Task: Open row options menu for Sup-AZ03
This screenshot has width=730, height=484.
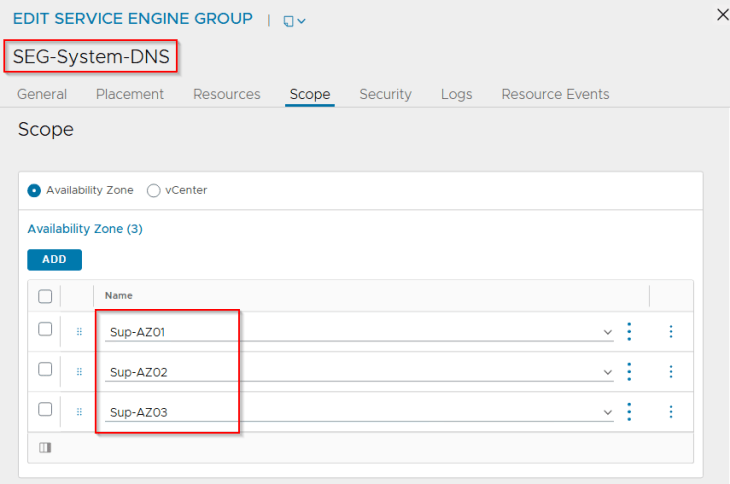Action: pos(671,411)
